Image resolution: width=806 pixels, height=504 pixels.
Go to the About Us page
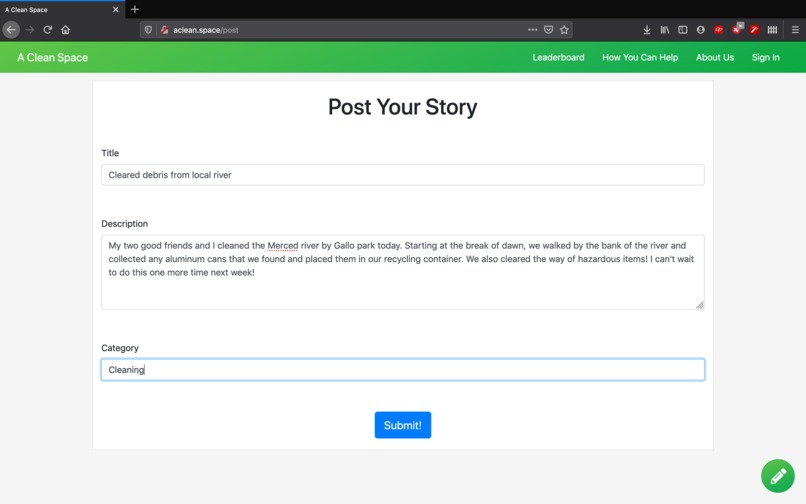coord(715,58)
